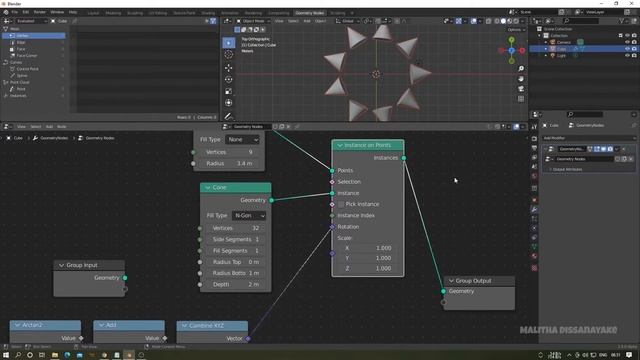Collapse the Group Output node
This screenshot has width=640, height=360.
click(451, 281)
